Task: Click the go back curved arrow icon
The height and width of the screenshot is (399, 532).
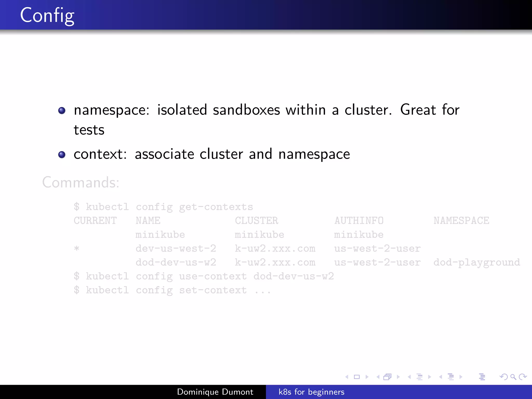Action: point(503,377)
